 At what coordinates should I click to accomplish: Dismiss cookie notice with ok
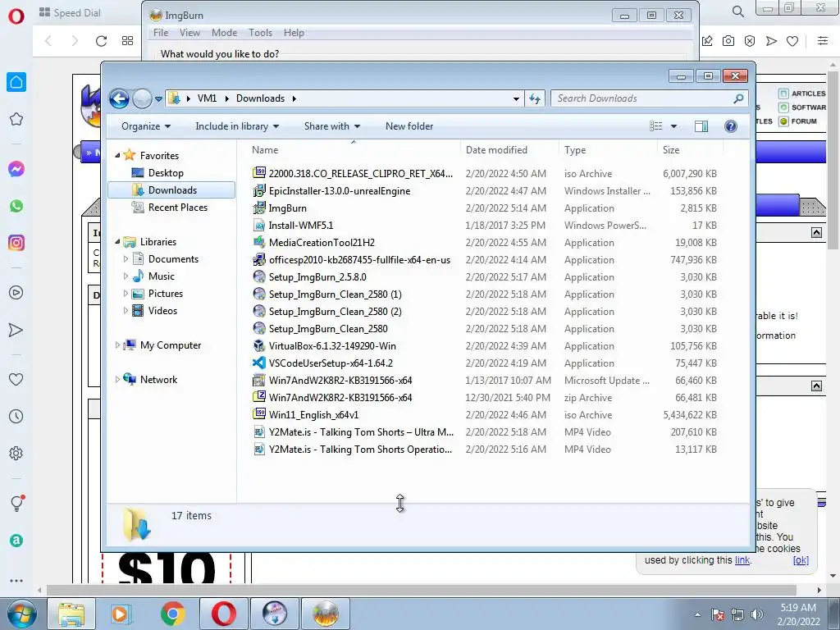[801, 560]
